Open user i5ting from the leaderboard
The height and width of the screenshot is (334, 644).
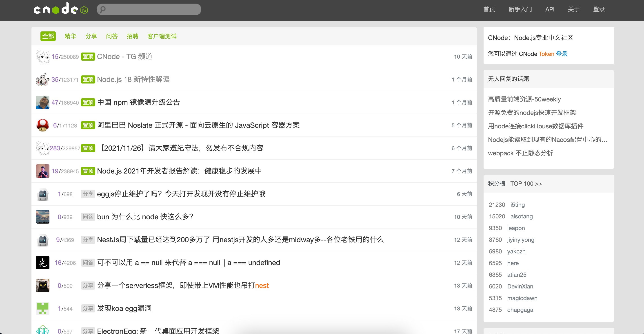tap(517, 204)
